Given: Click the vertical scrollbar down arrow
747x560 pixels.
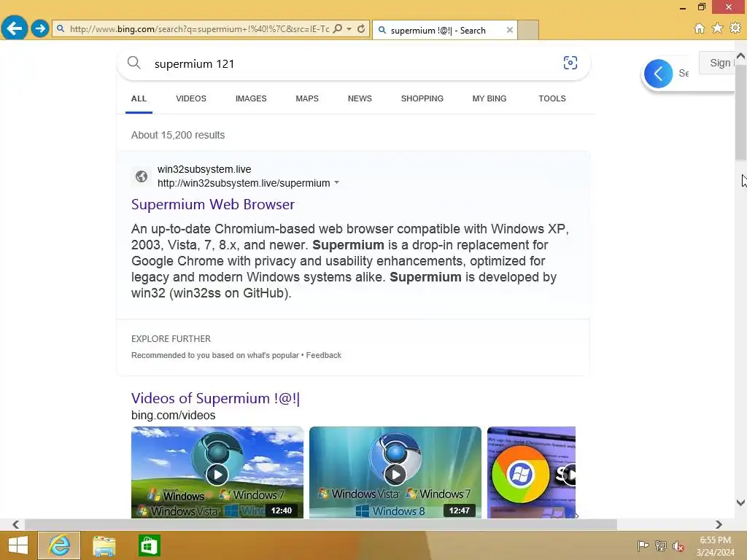Looking at the screenshot, I should click(740, 502).
